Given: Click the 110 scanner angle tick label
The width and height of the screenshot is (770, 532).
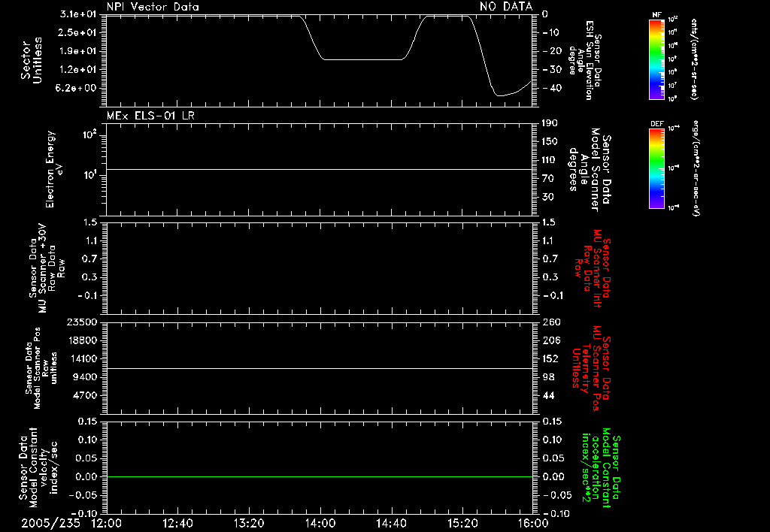Looking at the screenshot, I should coord(550,160).
